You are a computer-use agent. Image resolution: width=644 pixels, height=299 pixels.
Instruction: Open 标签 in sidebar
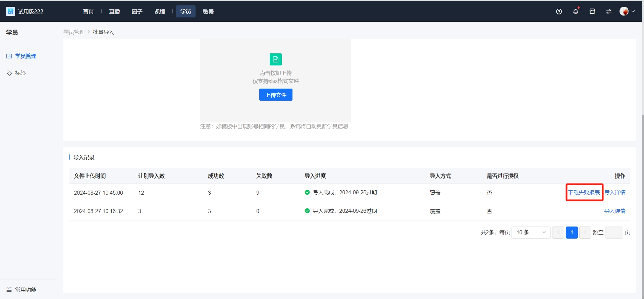pos(20,73)
